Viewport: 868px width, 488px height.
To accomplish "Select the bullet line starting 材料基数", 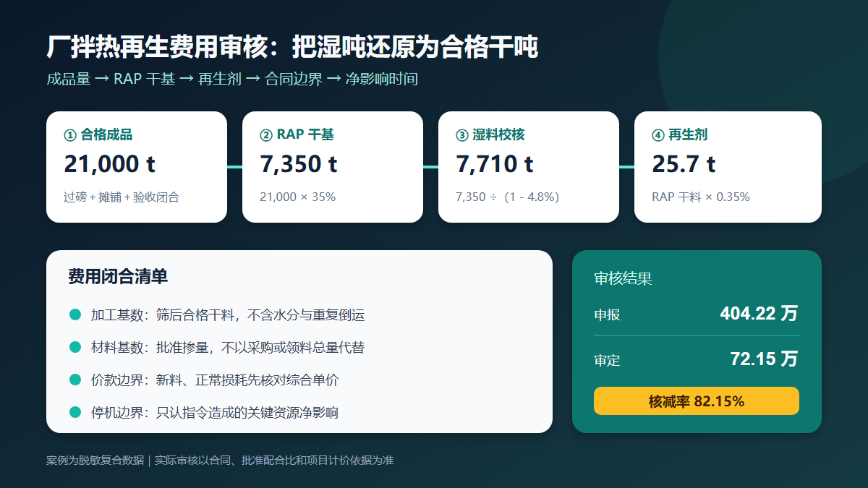I will pyautogui.click(x=228, y=348).
